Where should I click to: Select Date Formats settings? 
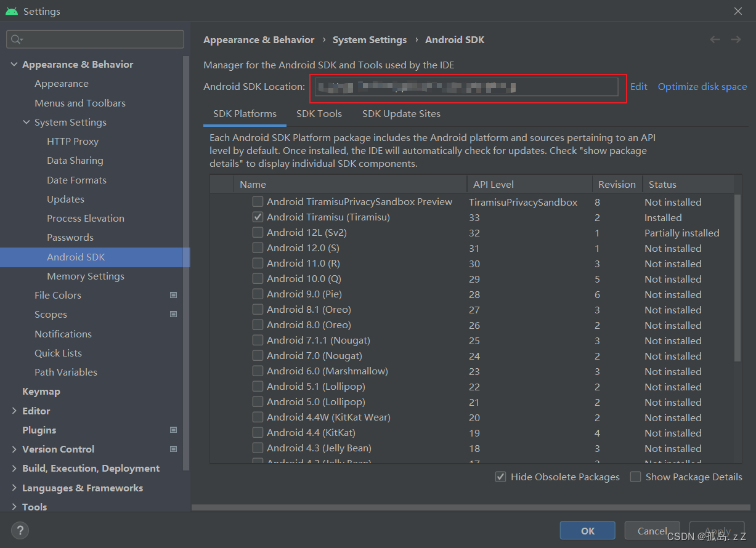[76, 180]
